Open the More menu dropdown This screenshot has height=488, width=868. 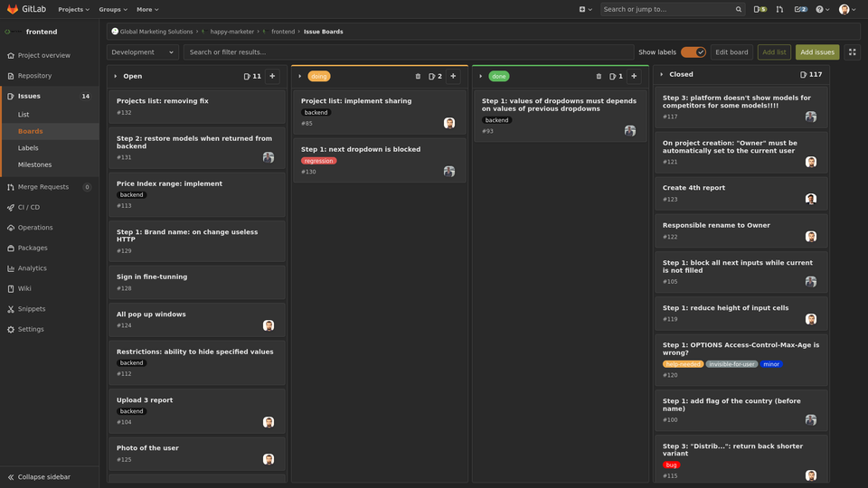pos(147,9)
